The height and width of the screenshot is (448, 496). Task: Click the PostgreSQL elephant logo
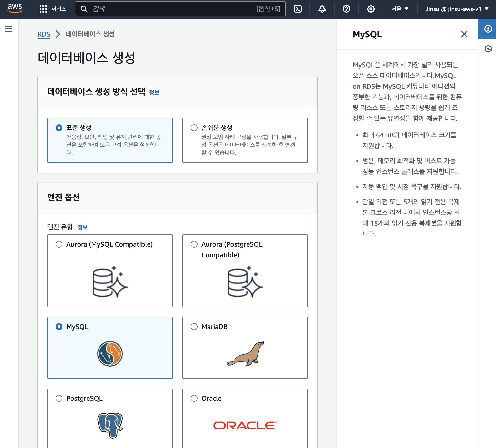(110, 425)
